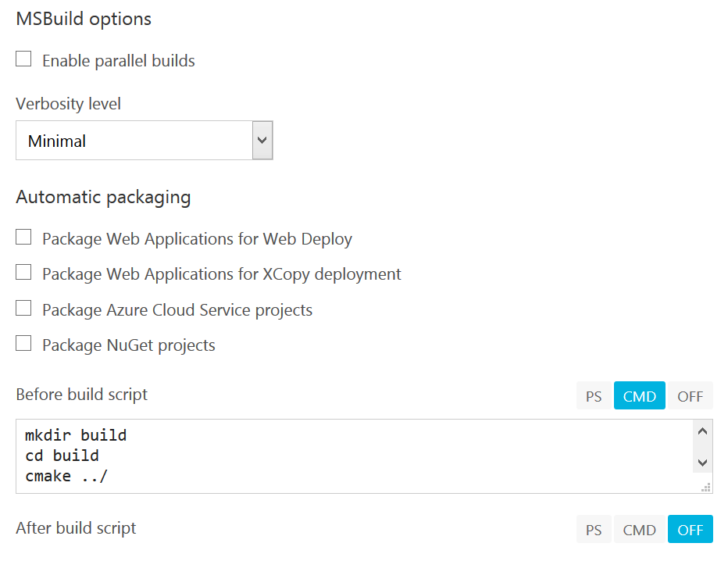Select PS for After build script
This screenshot has width=728, height=561.
click(x=594, y=530)
